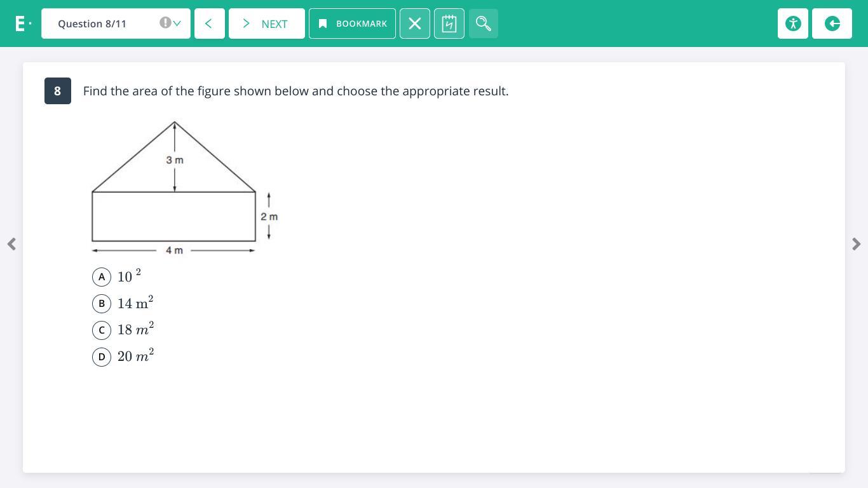The width and height of the screenshot is (868, 488).
Task: Open the Question 8/11 dropdown
Action: [x=116, y=24]
